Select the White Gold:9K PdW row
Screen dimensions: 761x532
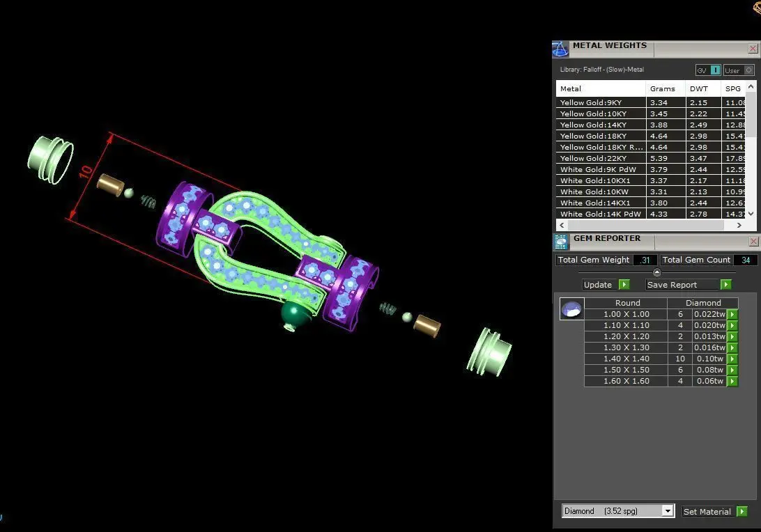651,169
